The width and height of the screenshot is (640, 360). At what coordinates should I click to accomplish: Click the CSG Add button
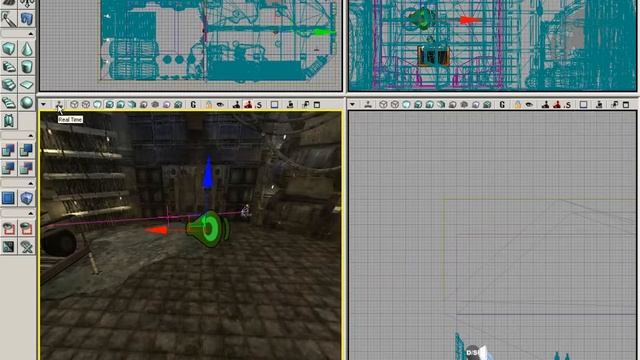pyautogui.click(x=9, y=150)
